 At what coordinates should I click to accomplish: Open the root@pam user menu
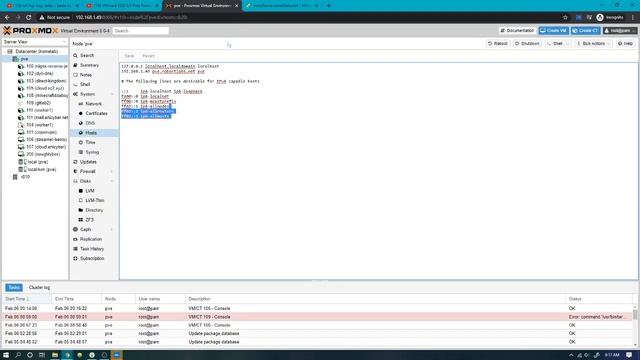pos(620,31)
